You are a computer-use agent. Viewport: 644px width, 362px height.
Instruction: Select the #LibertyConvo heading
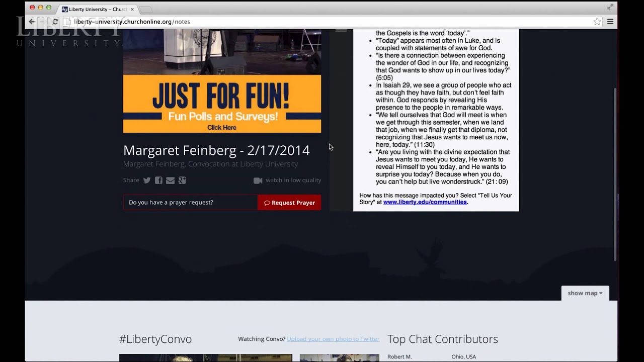155,339
